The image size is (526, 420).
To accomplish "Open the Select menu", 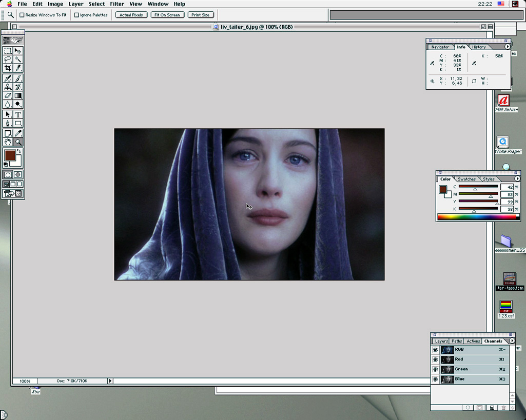I will click(x=96, y=4).
